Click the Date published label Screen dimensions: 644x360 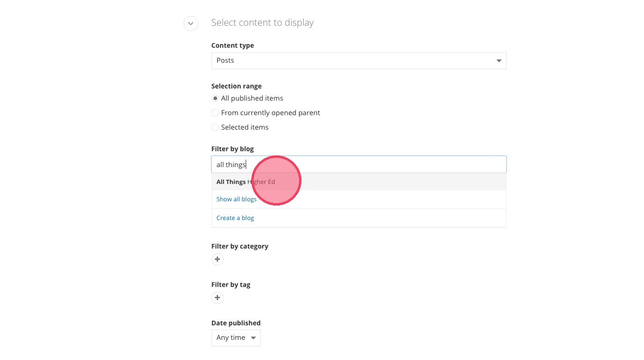tap(236, 323)
